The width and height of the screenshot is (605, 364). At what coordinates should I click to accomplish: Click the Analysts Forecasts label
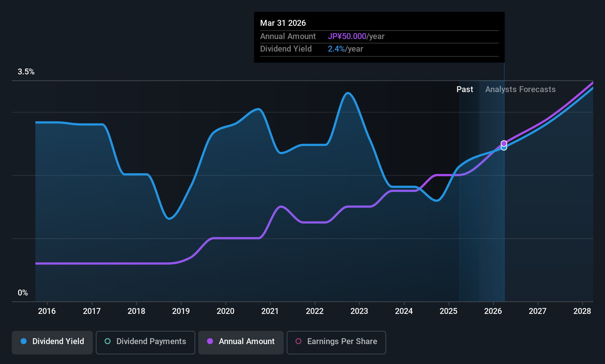point(520,90)
